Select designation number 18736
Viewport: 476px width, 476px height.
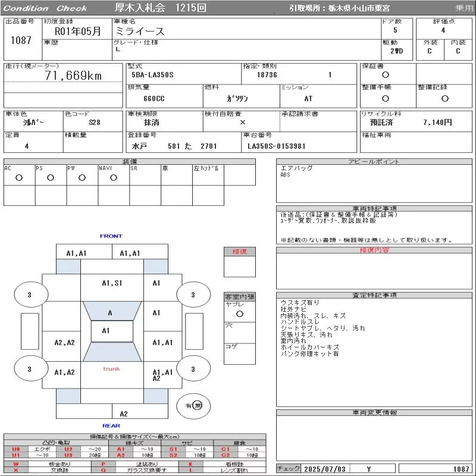(267, 75)
